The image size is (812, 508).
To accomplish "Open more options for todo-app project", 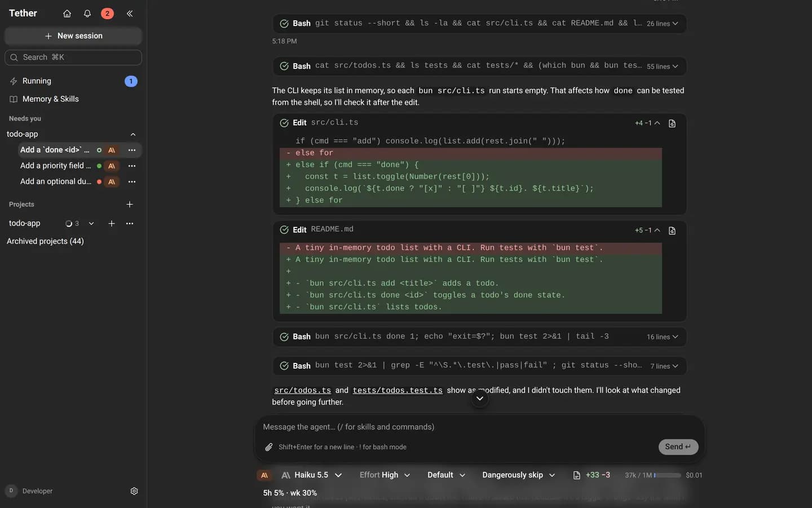I will tap(130, 224).
